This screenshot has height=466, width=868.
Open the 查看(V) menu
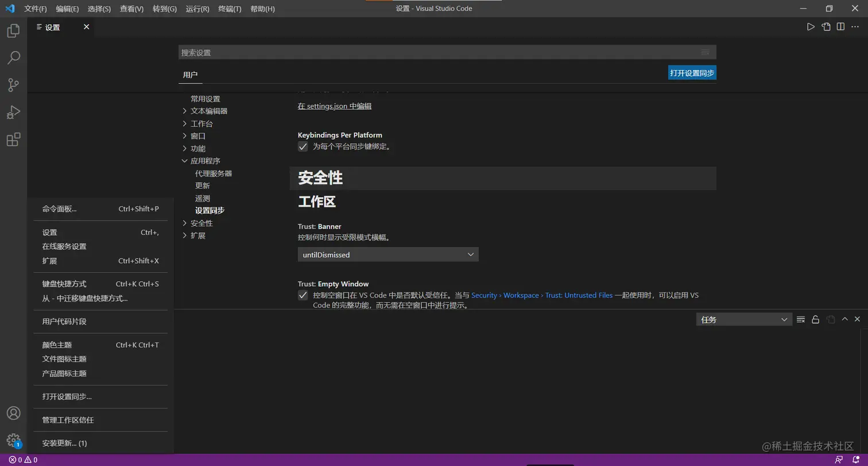tap(131, 9)
